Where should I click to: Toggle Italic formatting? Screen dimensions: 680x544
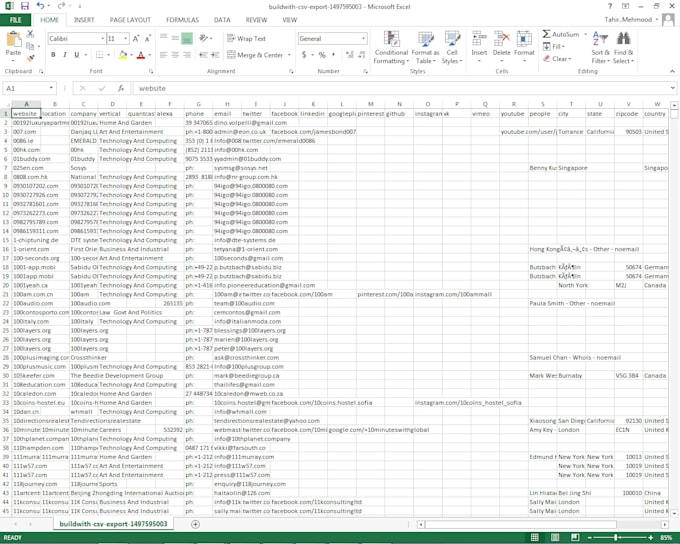pos(65,55)
